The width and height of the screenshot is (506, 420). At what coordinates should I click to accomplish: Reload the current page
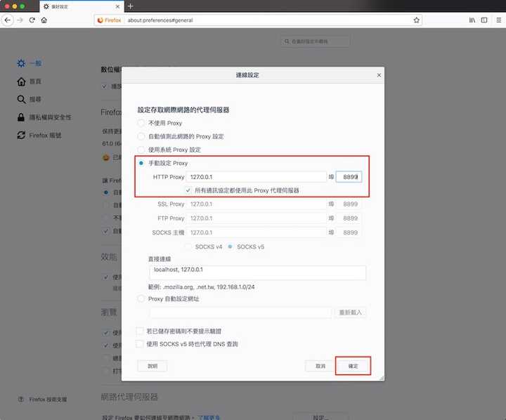pos(32,20)
